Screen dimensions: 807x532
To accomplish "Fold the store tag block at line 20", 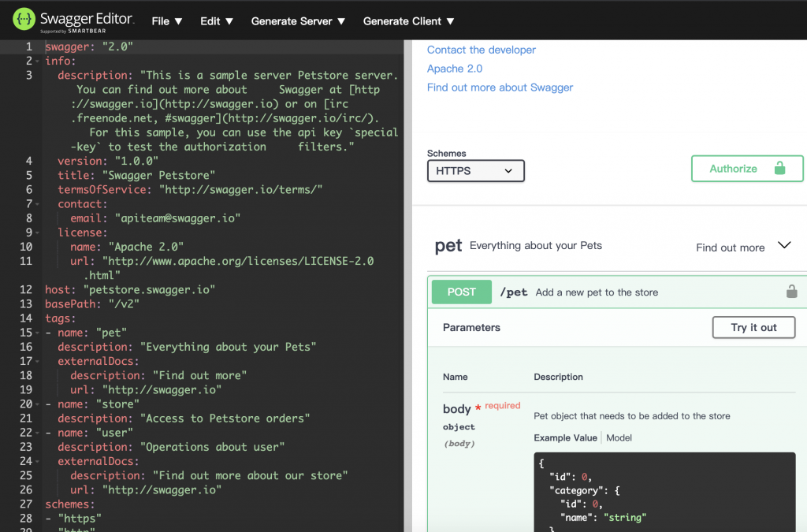I will pos(37,404).
